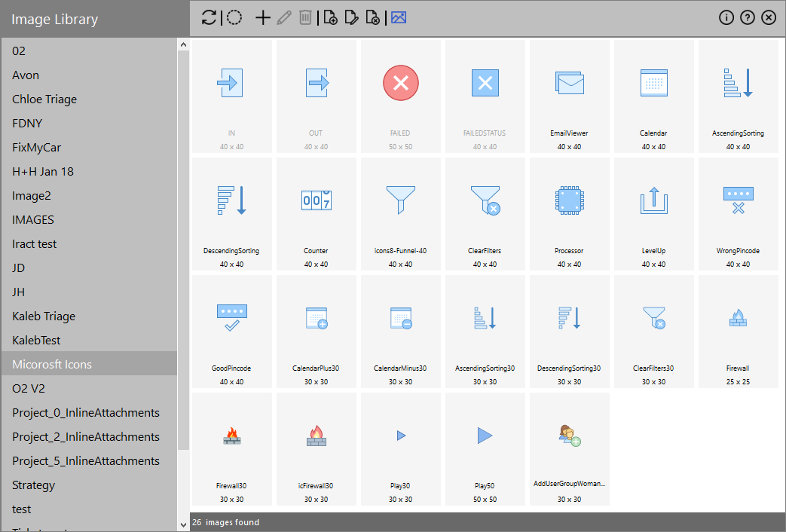Open the Kaleb Triage library
Viewport: 786px width, 532px height.
pyautogui.click(x=89, y=316)
